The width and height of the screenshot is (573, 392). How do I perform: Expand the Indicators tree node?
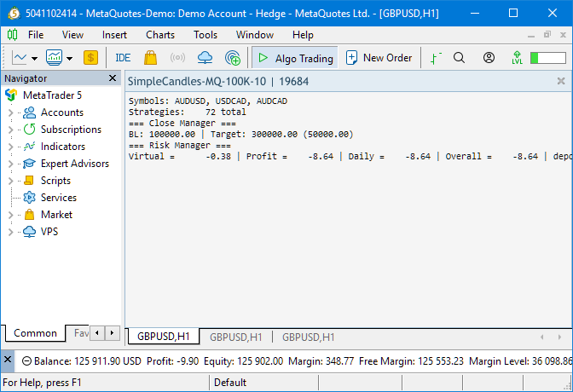[x=10, y=147]
